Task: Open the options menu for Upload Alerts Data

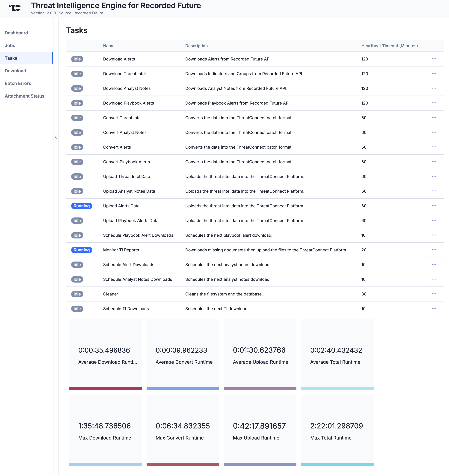Action: pyautogui.click(x=434, y=206)
